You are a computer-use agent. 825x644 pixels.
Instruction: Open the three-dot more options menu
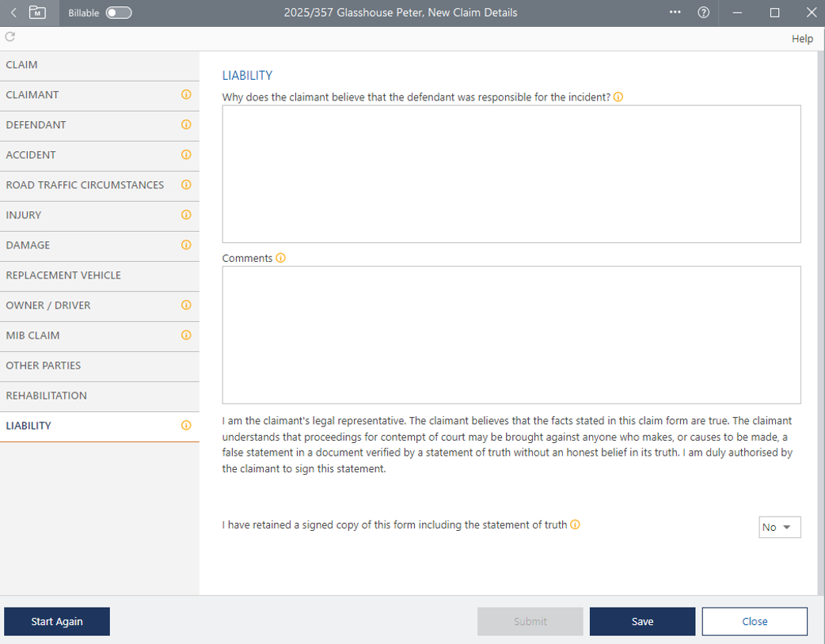coord(675,13)
